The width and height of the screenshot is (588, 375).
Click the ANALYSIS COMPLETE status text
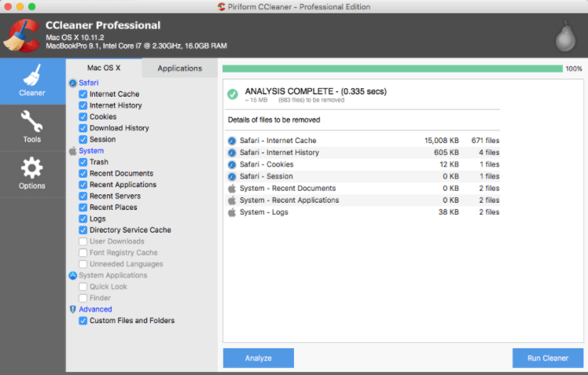tap(316, 91)
